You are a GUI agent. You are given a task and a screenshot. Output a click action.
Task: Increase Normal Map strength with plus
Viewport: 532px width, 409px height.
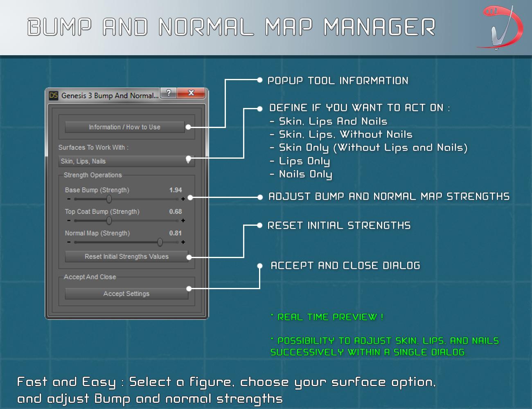point(183,242)
